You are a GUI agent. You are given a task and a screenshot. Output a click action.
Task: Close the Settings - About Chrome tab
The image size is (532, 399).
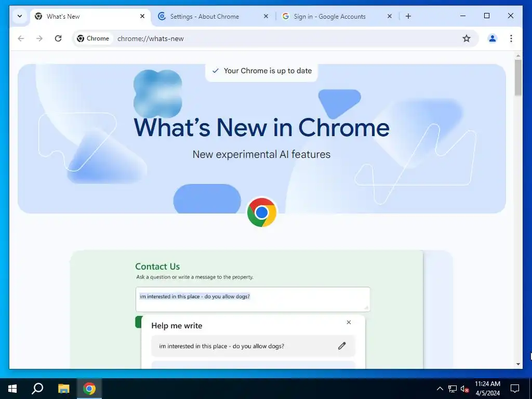266,16
